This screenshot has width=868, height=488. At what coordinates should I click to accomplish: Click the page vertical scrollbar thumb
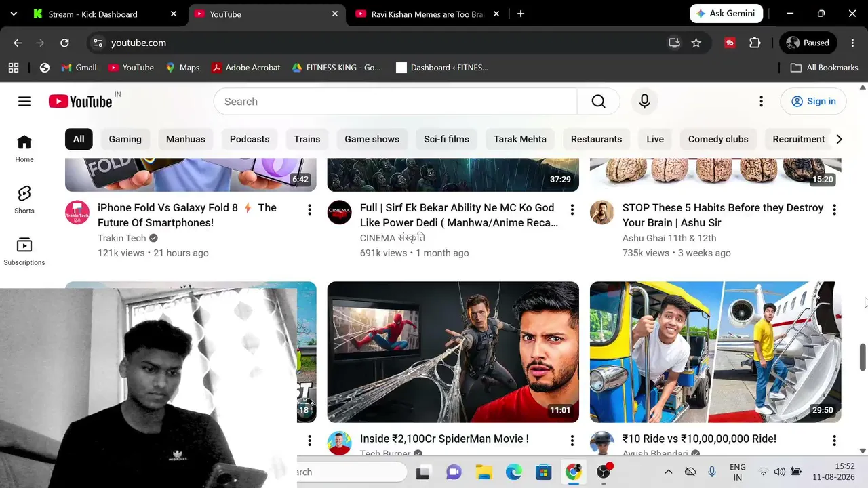coord(863,357)
